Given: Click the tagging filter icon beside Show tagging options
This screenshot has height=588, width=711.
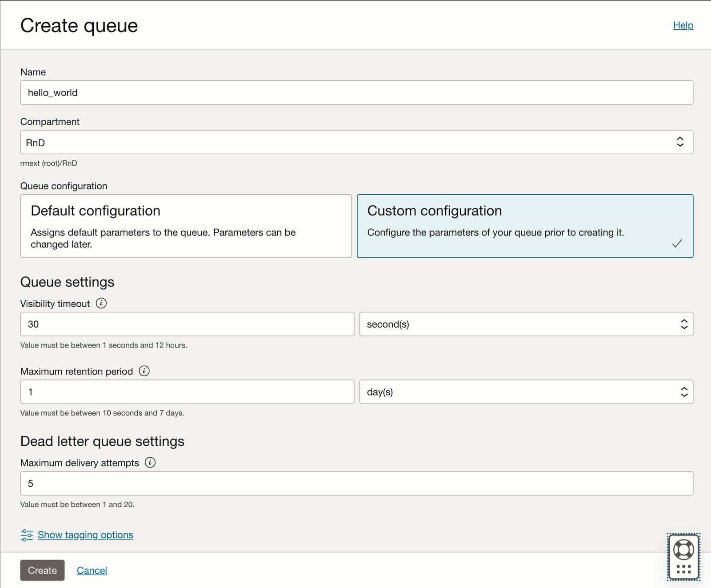Looking at the screenshot, I should (26, 535).
